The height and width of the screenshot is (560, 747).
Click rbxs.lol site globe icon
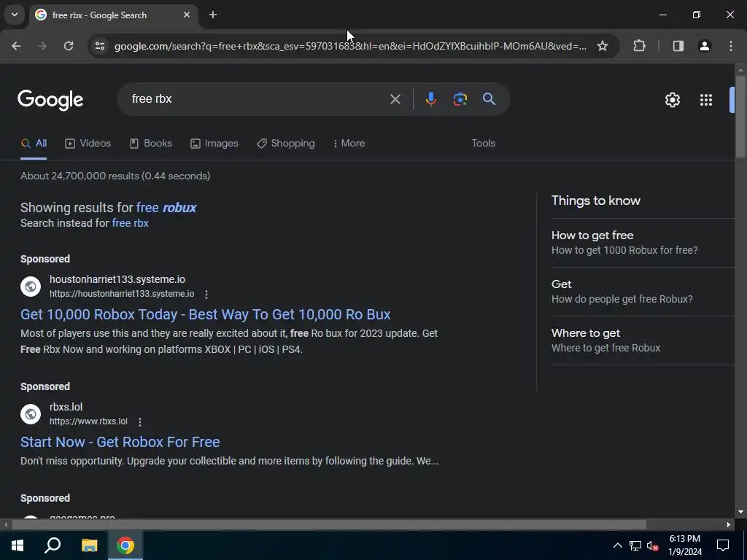pyautogui.click(x=31, y=414)
